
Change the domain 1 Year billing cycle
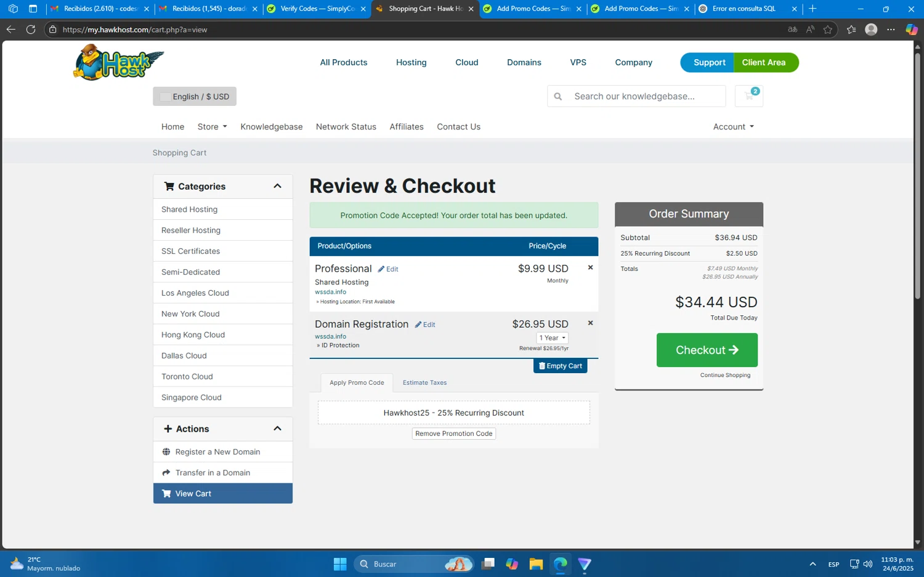pyautogui.click(x=552, y=338)
